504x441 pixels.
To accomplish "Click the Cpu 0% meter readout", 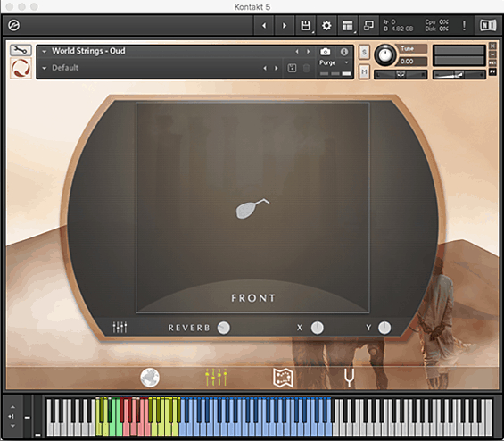I will pos(436,22).
